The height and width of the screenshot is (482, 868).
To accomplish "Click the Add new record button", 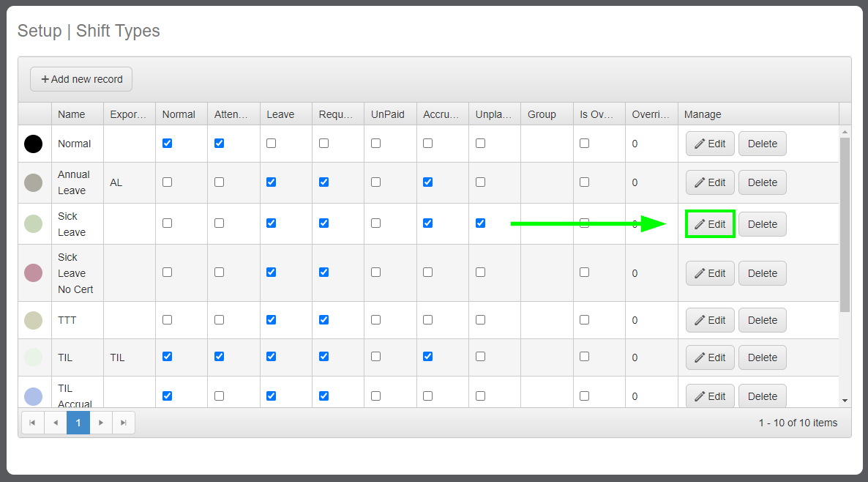I will coord(81,79).
